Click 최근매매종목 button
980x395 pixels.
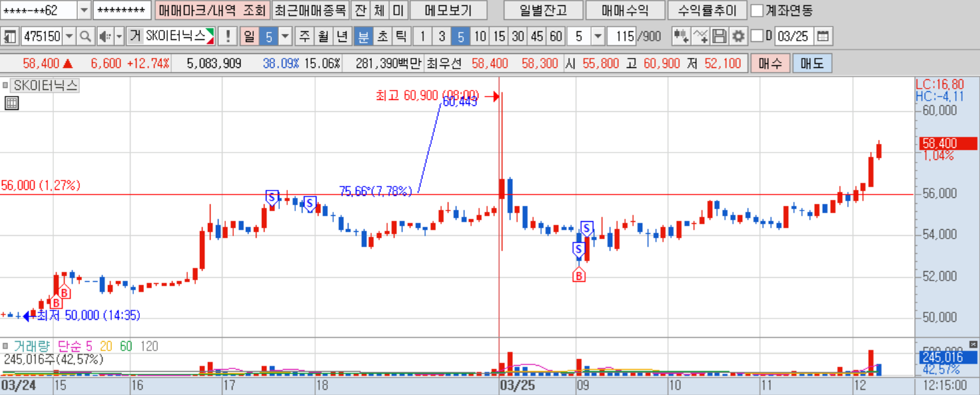(x=310, y=11)
